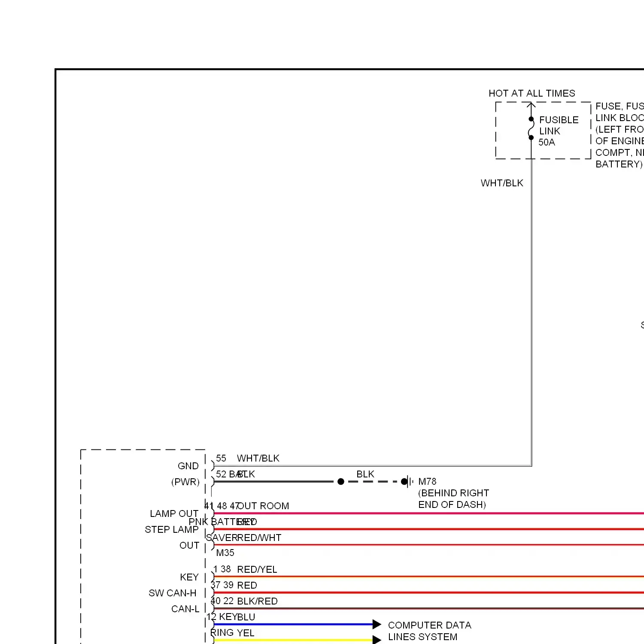Click the splice dot on the black wire
This screenshot has width=644, height=644.
[x=341, y=482]
